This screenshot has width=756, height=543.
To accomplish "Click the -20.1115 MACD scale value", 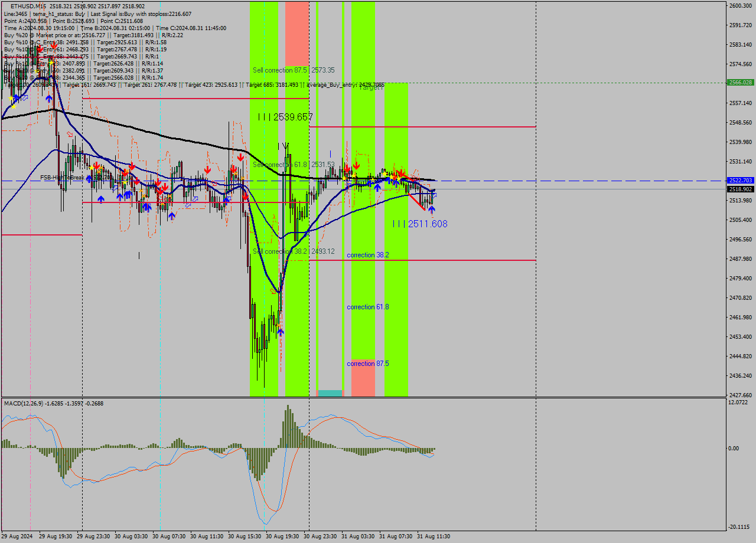I will (739, 527).
